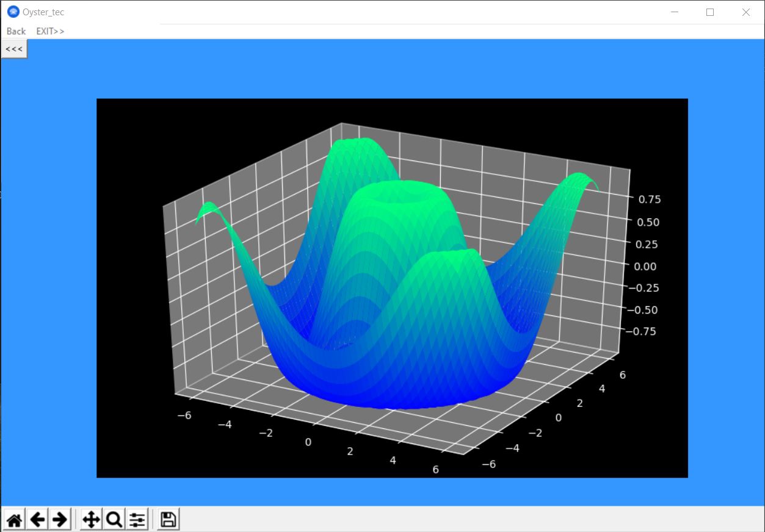Click the −0.25 z-axis label
The image size is (765, 532).
coord(645,288)
